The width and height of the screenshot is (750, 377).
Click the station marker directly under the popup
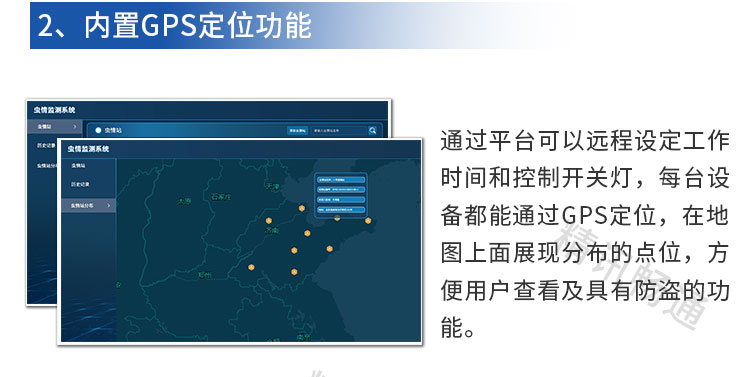(337, 219)
